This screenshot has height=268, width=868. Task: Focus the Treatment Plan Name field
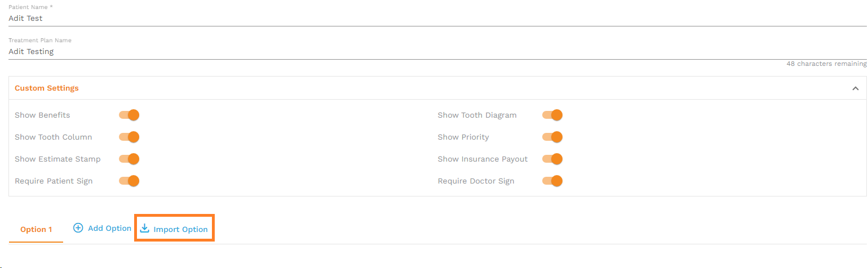coord(437,51)
